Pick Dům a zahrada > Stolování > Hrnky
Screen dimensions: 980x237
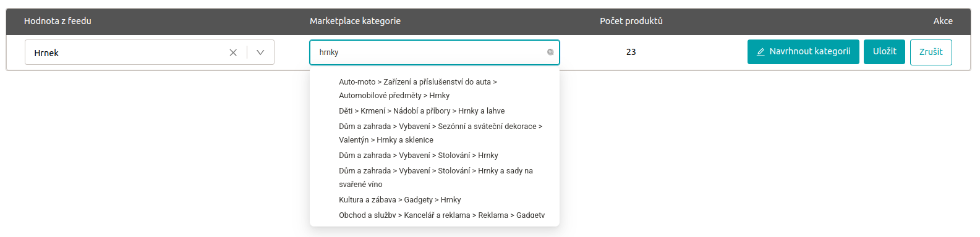435,156
